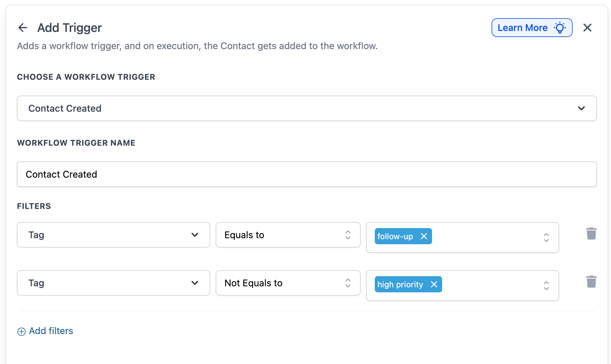Open the Equals to operator selector

click(288, 235)
